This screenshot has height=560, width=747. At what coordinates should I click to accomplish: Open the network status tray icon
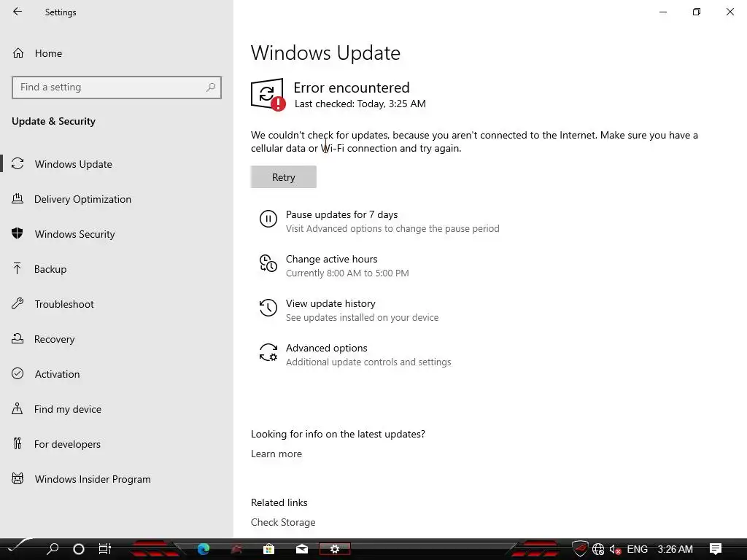(598, 549)
